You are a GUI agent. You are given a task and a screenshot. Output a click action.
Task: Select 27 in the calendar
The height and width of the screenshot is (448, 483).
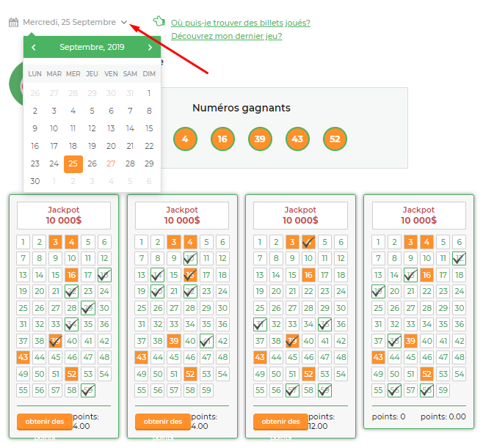pyautogui.click(x=111, y=164)
